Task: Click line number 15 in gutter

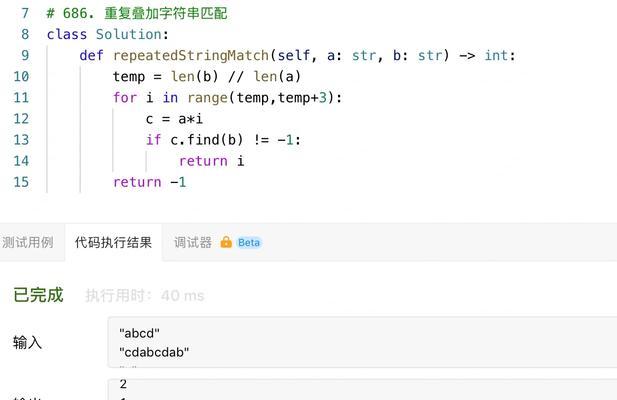Action: point(21,182)
